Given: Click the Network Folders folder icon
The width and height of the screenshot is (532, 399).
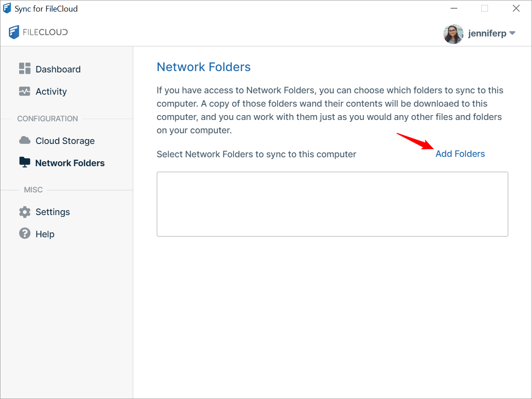Looking at the screenshot, I should pos(24,163).
